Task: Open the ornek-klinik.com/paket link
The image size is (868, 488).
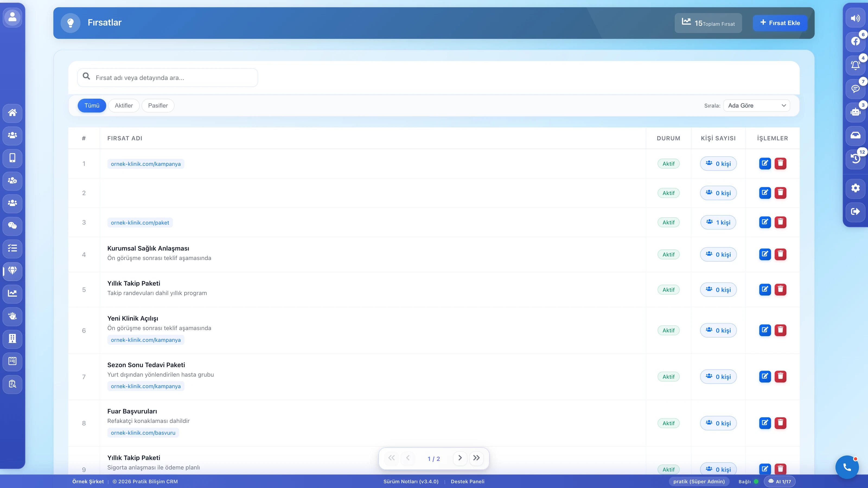Action: (x=140, y=223)
